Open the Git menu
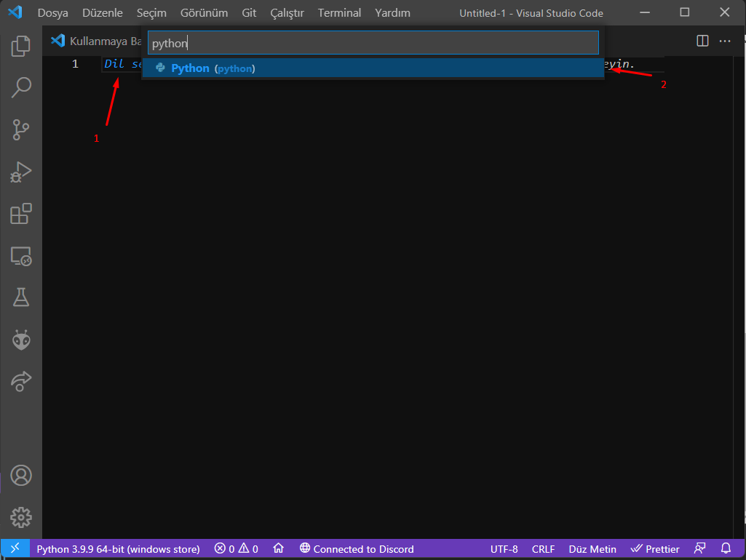This screenshot has height=560, width=746. point(250,13)
